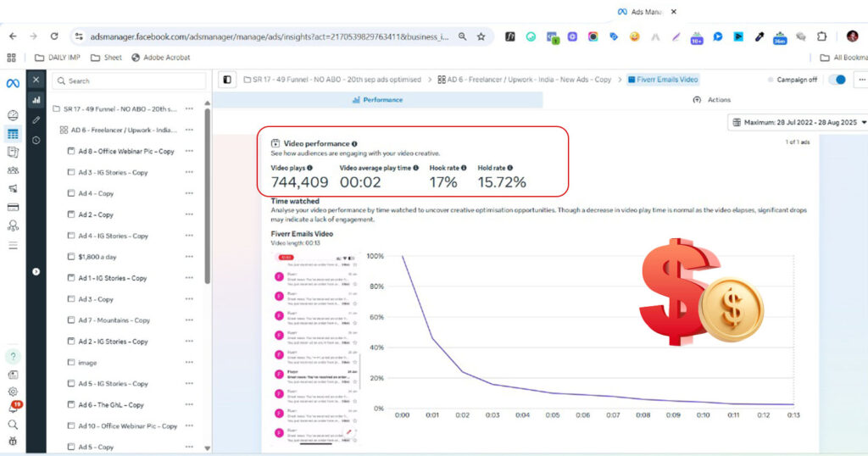Select Ad 4 - Copy in the tree
Image resolution: width=868 pixels, height=456 pixels.
(90, 194)
